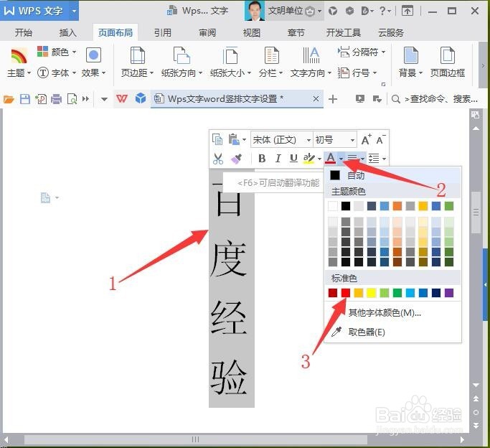Click the cut scissors icon
The image size is (490, 448).
tap(218, 159)
